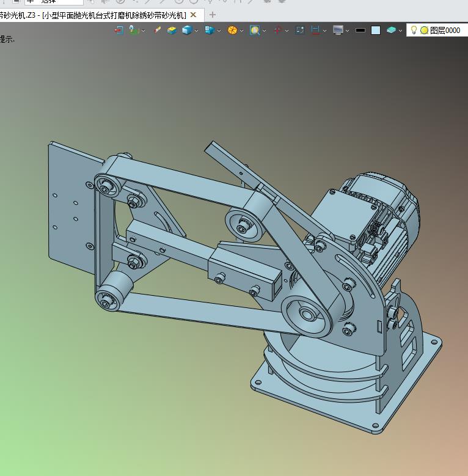Close the 小型平面抛光机 document tab

[x=193, y=15]
